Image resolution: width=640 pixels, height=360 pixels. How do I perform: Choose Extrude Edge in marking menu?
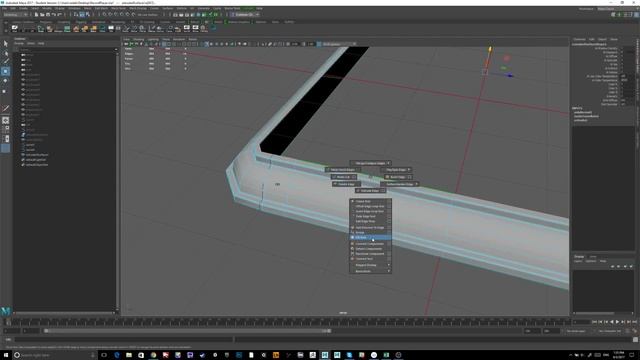pyautogui.click(x=370, y=191)
